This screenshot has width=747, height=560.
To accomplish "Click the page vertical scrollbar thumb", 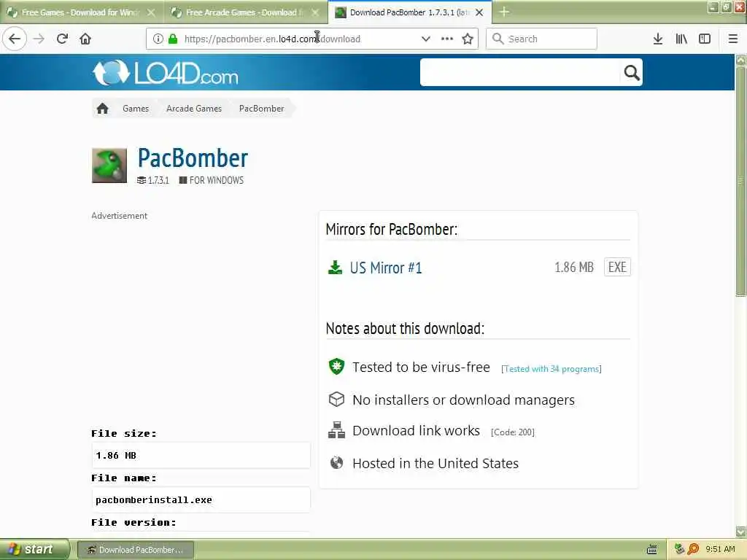I will (x=741, y=182).
